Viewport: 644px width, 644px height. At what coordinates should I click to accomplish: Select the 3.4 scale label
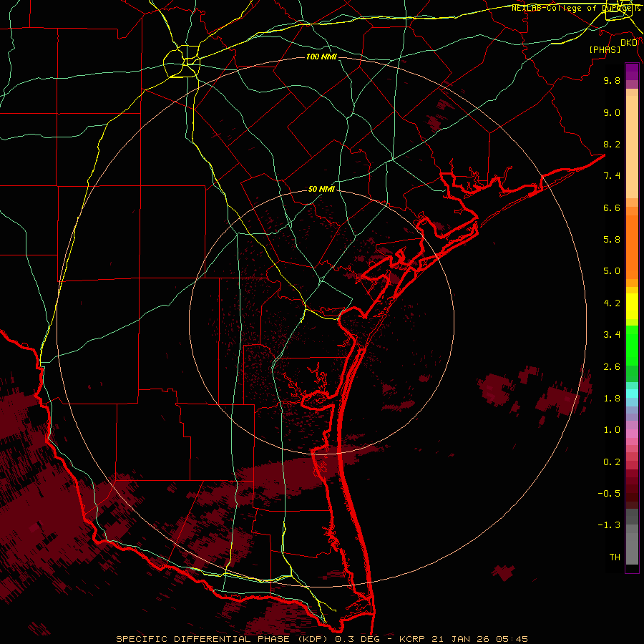point(612,335)
